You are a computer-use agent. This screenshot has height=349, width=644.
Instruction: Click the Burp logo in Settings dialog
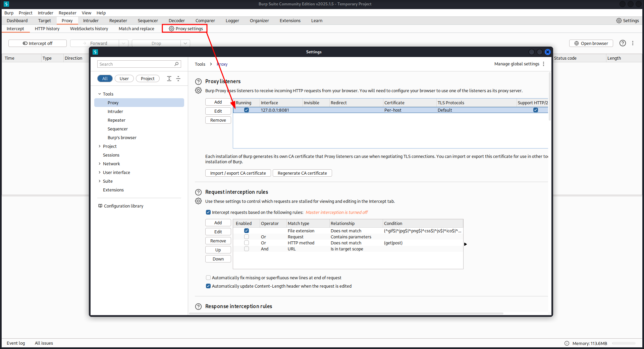pos(95,52)
